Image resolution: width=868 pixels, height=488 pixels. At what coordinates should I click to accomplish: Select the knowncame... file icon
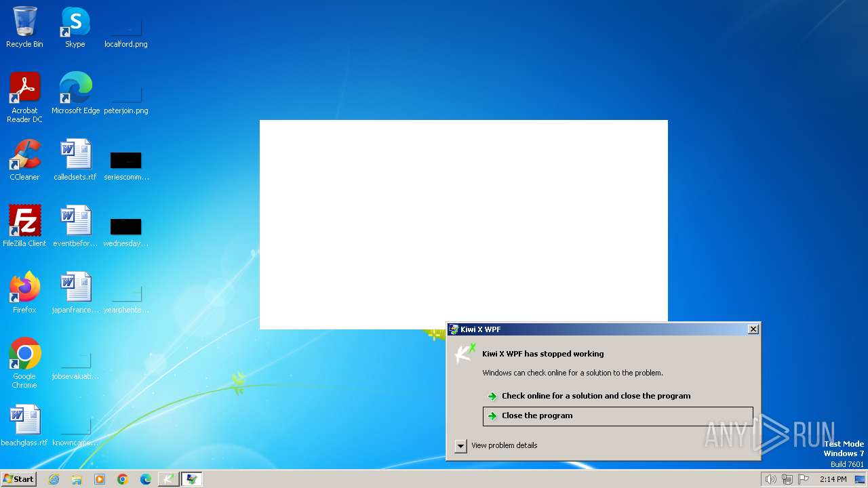click(75, 426)
